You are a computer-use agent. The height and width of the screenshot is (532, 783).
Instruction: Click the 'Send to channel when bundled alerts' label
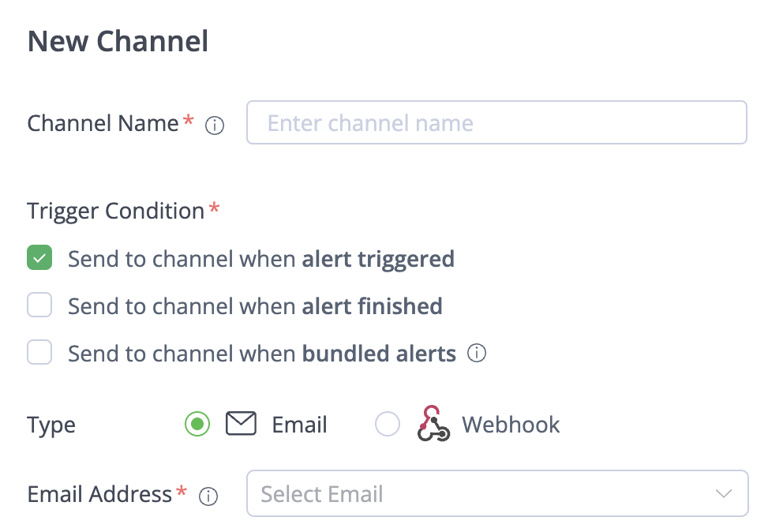(261, 354)
